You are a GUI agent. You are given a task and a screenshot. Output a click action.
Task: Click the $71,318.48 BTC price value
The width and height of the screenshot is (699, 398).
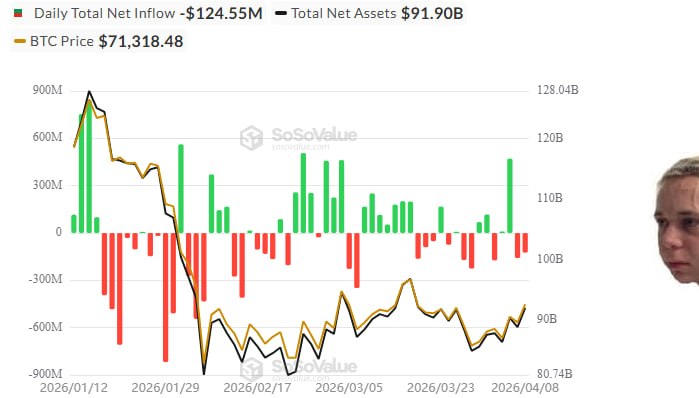click(140, 41)
